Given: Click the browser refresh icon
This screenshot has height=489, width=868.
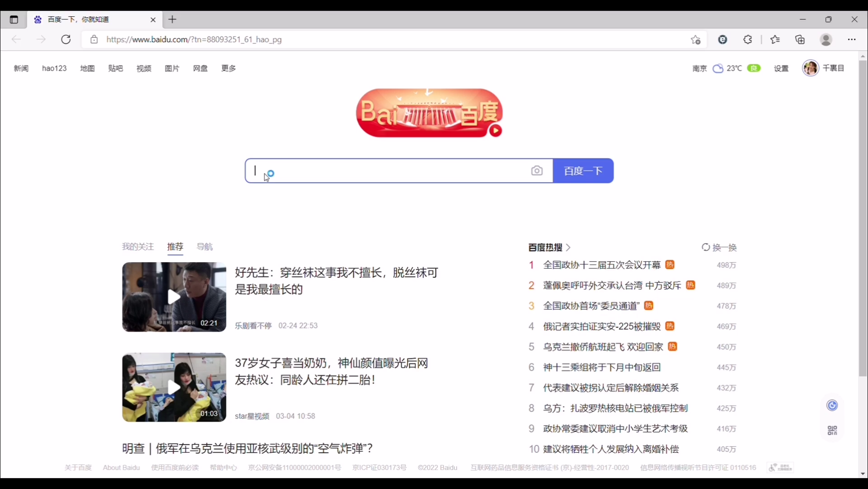Looking at the screenshot, I should 66,39.
